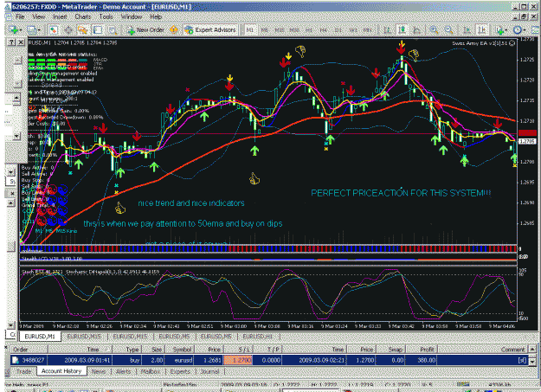
Task: Sort history by Type column header
Action: click(x=127, y=350)
